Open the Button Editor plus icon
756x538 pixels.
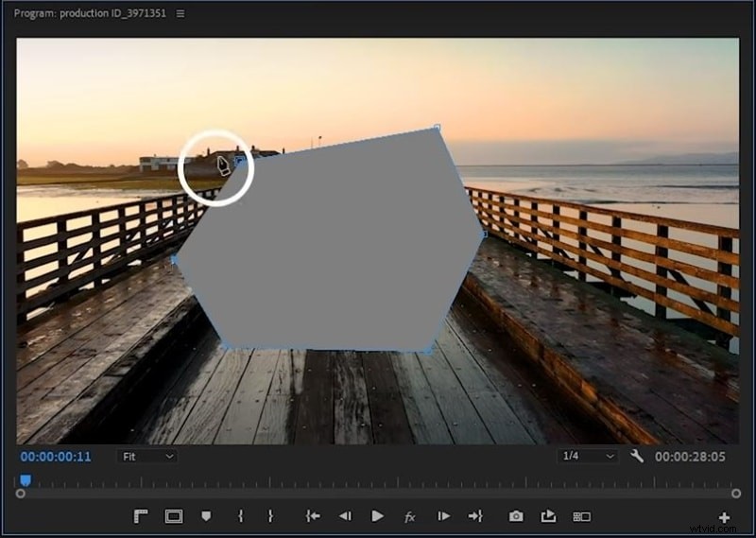click(724, 518)
